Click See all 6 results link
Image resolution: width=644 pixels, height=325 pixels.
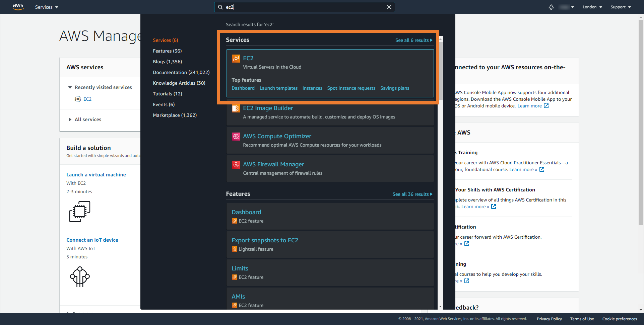(x=413, y=40)
